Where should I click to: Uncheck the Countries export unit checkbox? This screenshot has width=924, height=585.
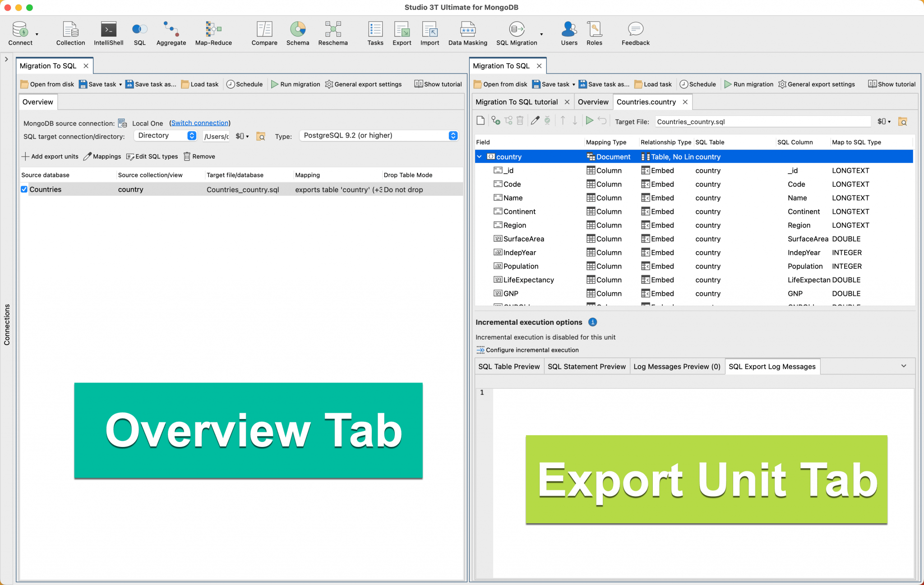pyautogui.click(x=24, y=189)
